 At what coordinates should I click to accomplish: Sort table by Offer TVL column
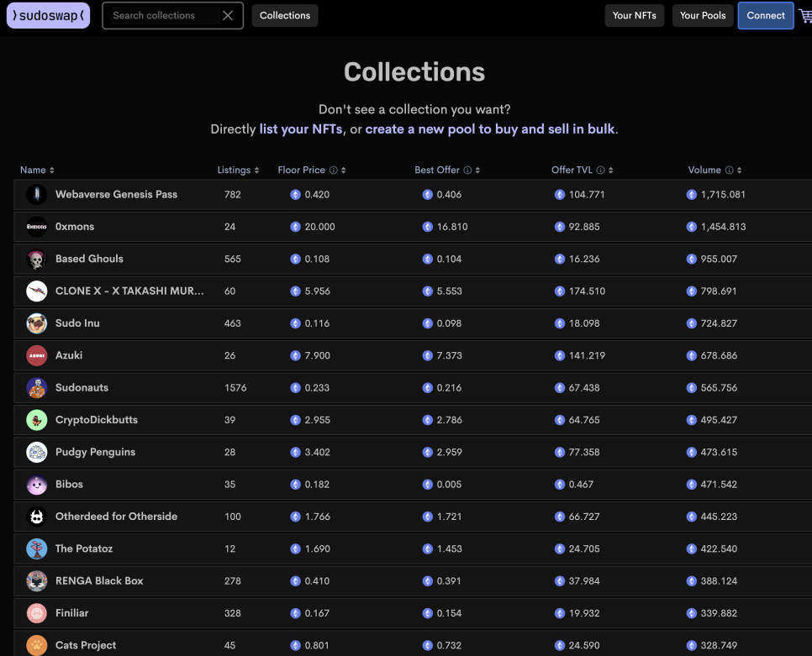click(x=582, y=170)
